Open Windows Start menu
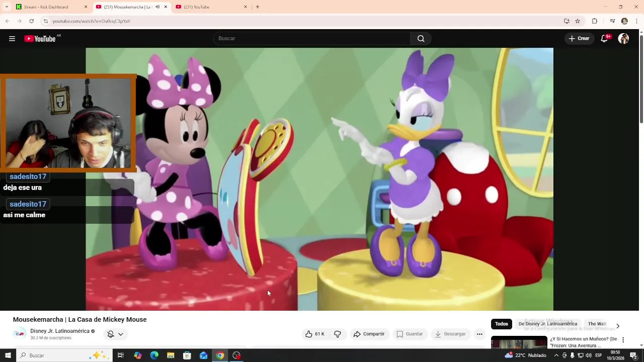This screenshot has height=362, width=644. point(8,355)
